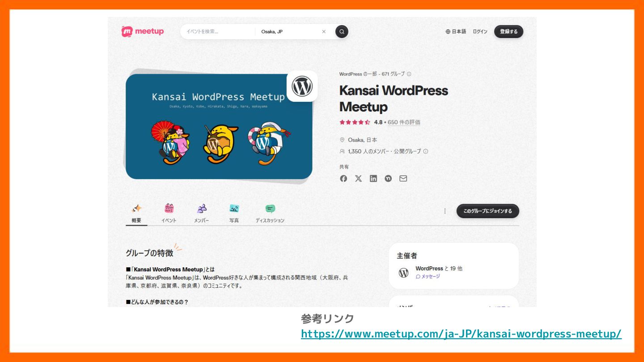Clear the Osaka, JP location field

(x=324, y=32)
